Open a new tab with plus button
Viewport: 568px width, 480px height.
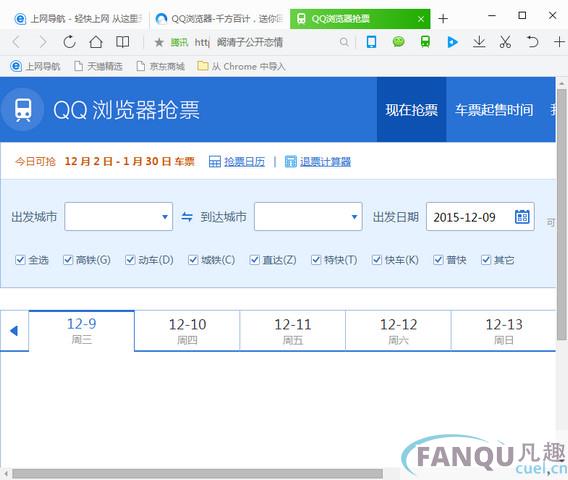[x=443, y=18]
